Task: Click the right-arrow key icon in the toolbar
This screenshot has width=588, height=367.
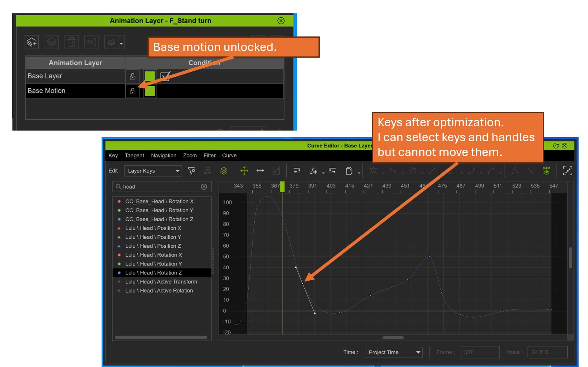Action: [x=333, y=171]
